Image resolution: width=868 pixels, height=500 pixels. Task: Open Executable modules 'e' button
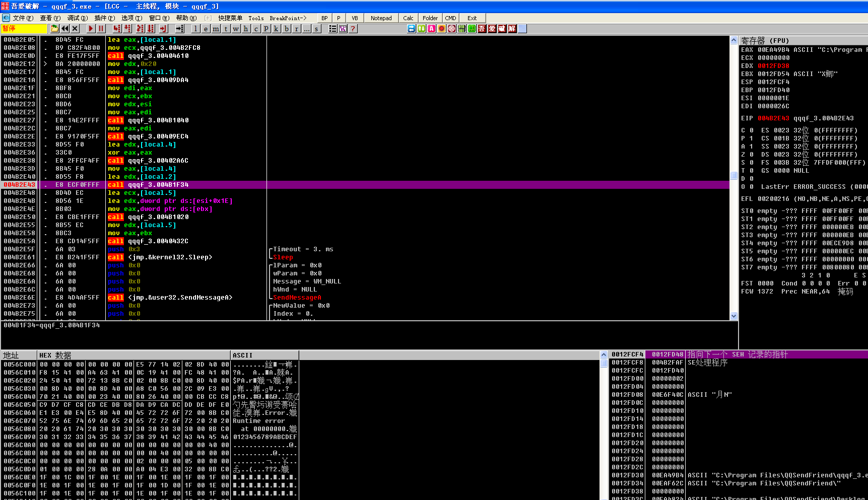(206, 29)
